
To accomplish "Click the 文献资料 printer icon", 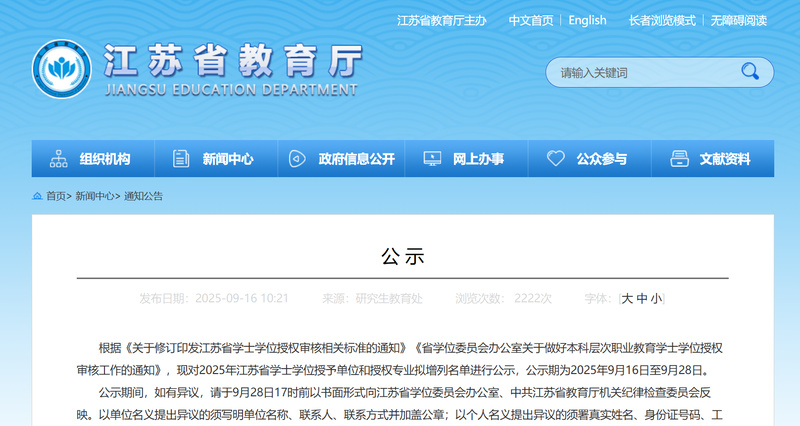I will [x=679, y=159].
